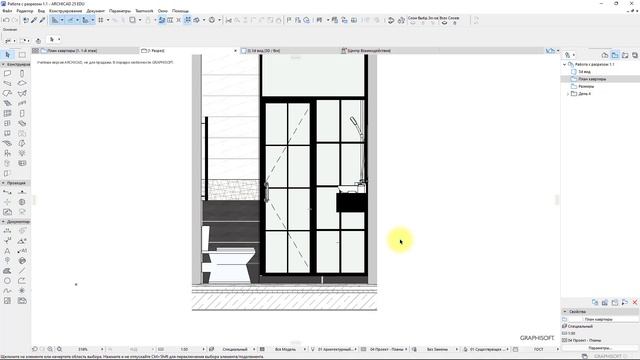640x360 pixels.
Task: Select the Marquee tool
Action: [x=22, y=55]
